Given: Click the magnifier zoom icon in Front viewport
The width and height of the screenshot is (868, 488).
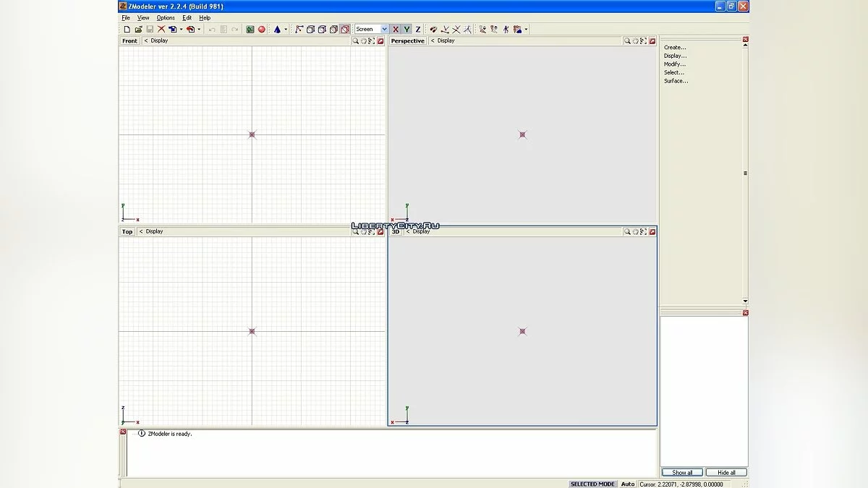Looking at the screenshot, I should 354,40.
